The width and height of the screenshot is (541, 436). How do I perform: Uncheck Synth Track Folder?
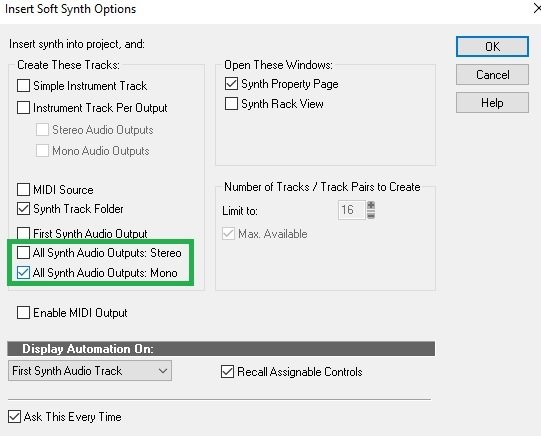pos(23,209)
